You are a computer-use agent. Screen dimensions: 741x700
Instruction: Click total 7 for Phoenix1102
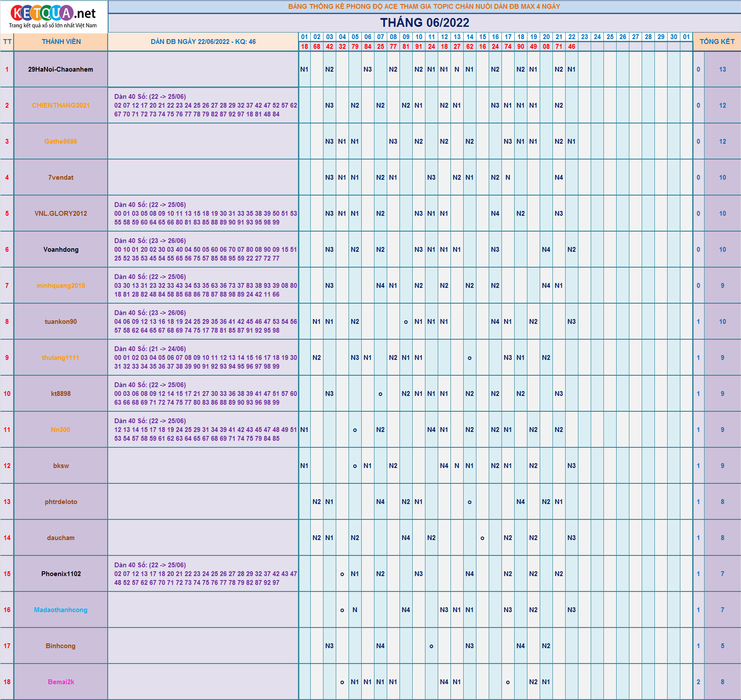coord(723,574)
